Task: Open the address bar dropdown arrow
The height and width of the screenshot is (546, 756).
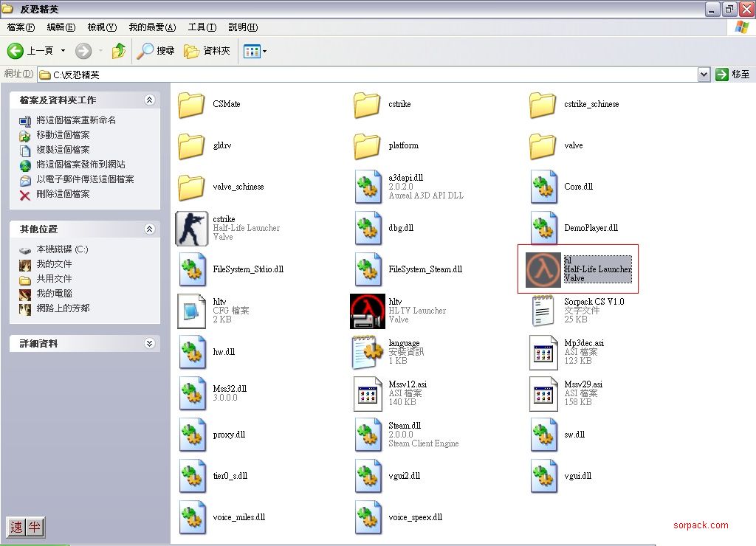Action: tap(704, 75)
